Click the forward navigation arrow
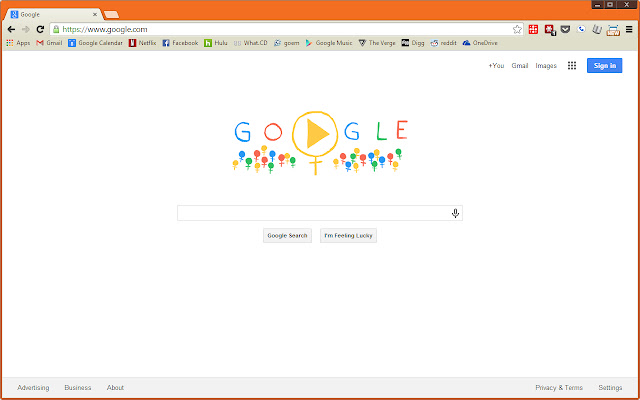 (x=26, y=29)
